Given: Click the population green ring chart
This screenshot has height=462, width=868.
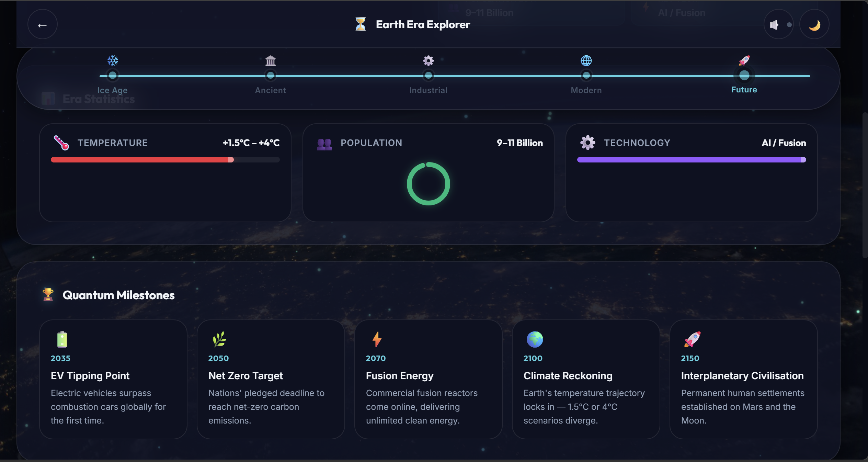Looking at the screenshot, I should 428,184.
